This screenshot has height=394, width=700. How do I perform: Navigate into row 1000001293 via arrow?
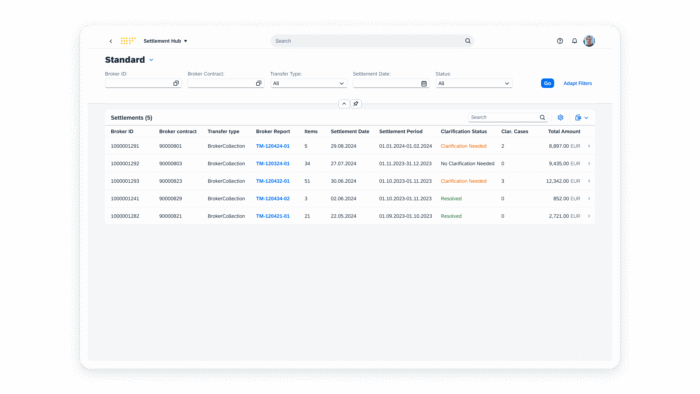589,181
